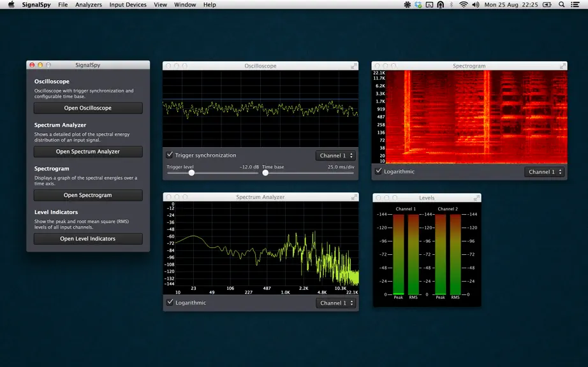Open the Spectrogram Channel 1 dropdown
This screenshot has width=588, height=367.
coord(544,172)
